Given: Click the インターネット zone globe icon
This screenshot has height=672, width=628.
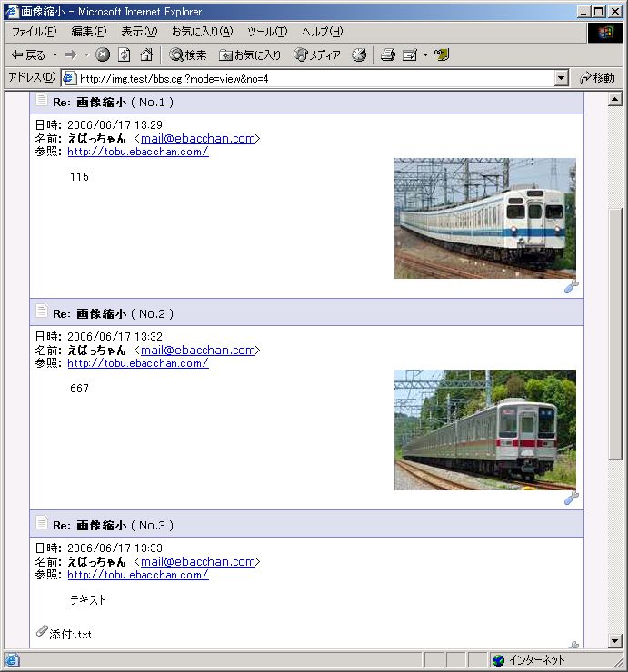Looking at the screenshot, I should (x=498, y=660).
